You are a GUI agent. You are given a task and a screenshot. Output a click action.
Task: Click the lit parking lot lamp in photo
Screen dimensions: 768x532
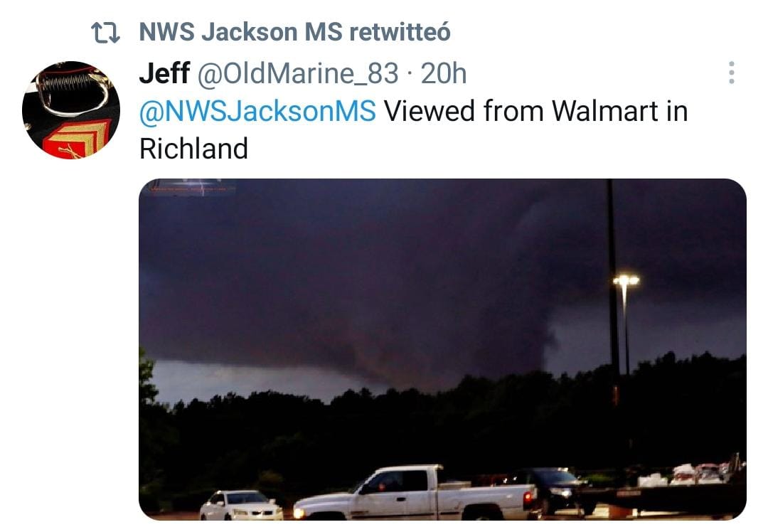click(x=626, y=280)
